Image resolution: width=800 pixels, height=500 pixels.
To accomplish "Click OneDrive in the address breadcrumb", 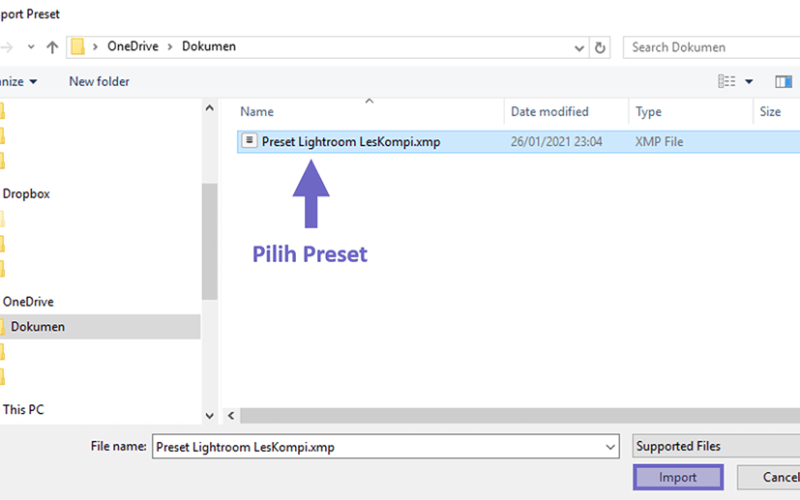I will (133, 46).
